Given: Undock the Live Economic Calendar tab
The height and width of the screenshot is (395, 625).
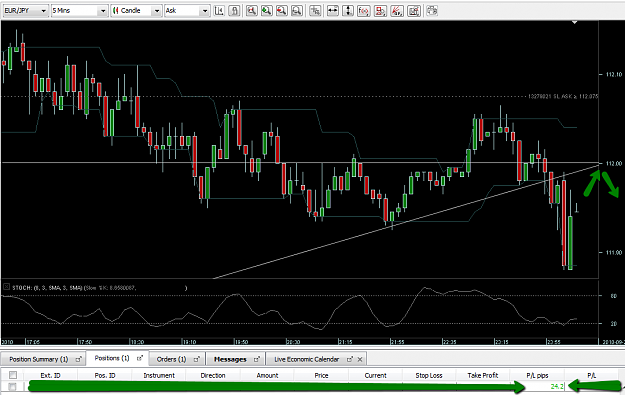Looking at the screenshot, I should point(350,359).
